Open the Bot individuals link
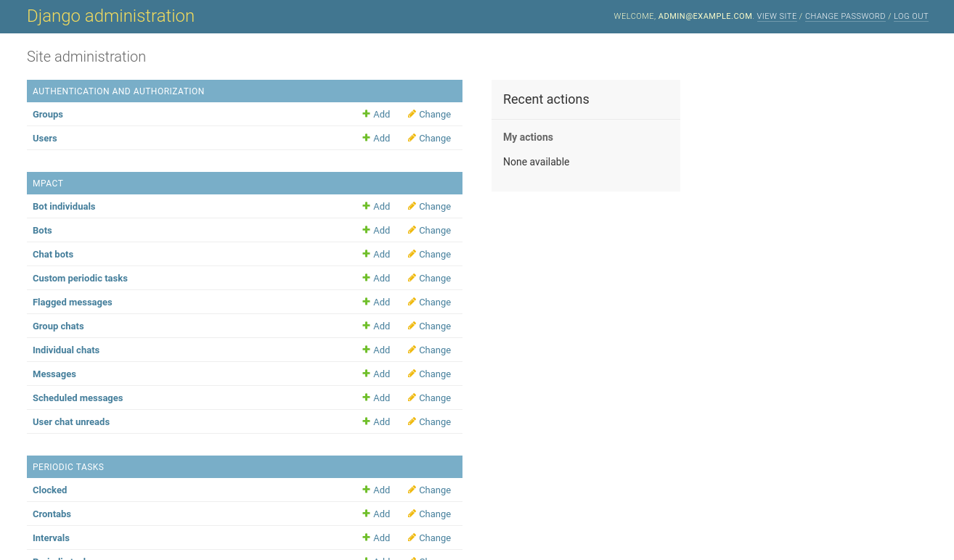 [64, 207]
